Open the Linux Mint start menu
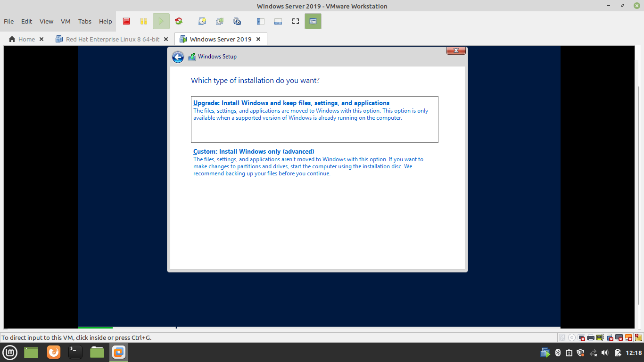This screenshot has height=362, width=644. (10, 352)
